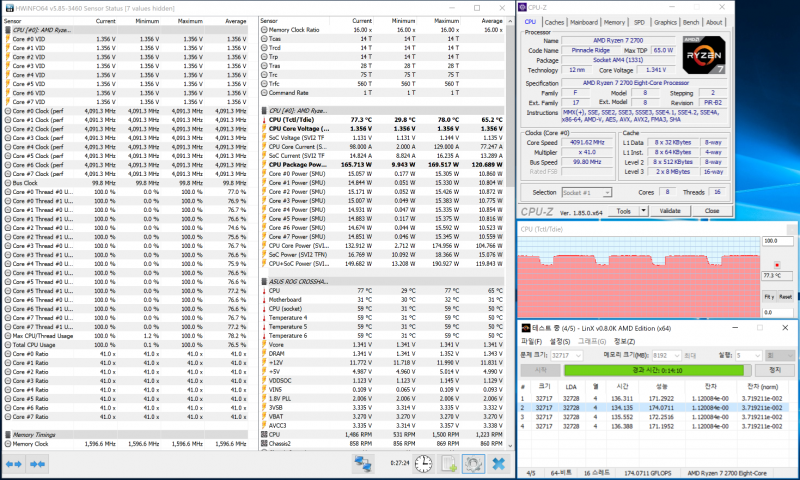
Task: Click the LinX 정지 stop button
Action: tap(774, 370)
